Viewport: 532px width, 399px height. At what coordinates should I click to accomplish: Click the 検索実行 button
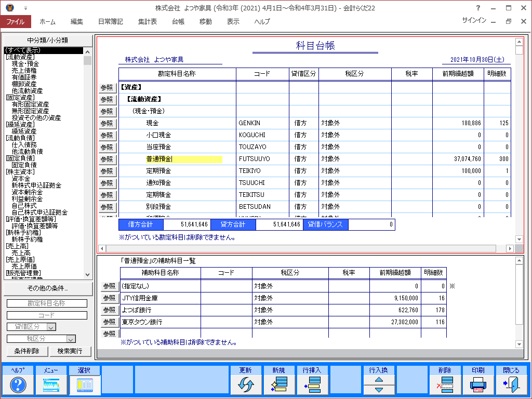70,351
